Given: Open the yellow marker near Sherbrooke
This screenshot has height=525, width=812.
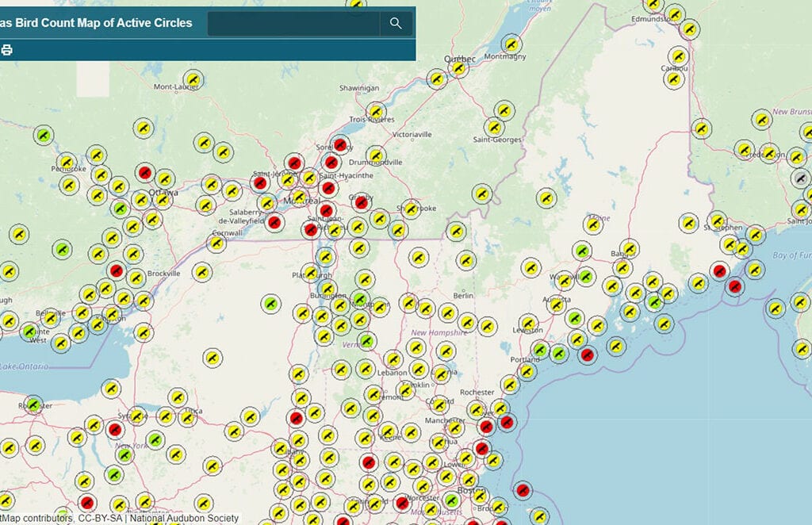Looking at the screenshot, I should tap(410, 209).
